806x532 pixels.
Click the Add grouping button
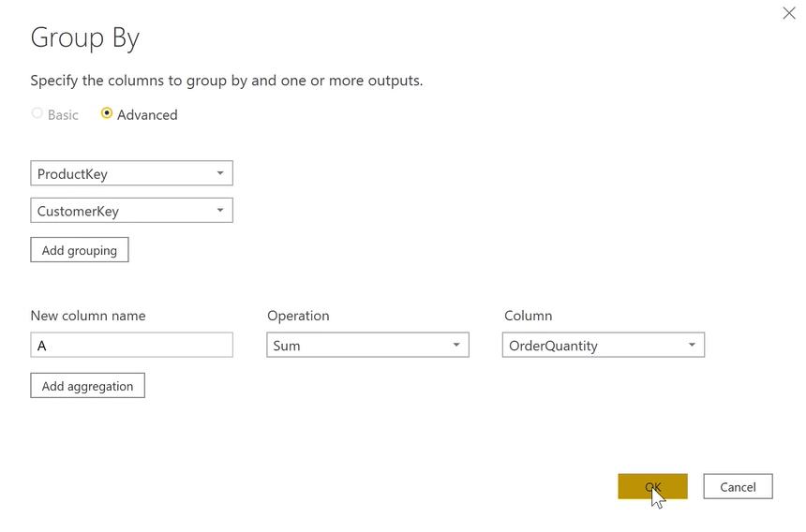tap(80, 250)
